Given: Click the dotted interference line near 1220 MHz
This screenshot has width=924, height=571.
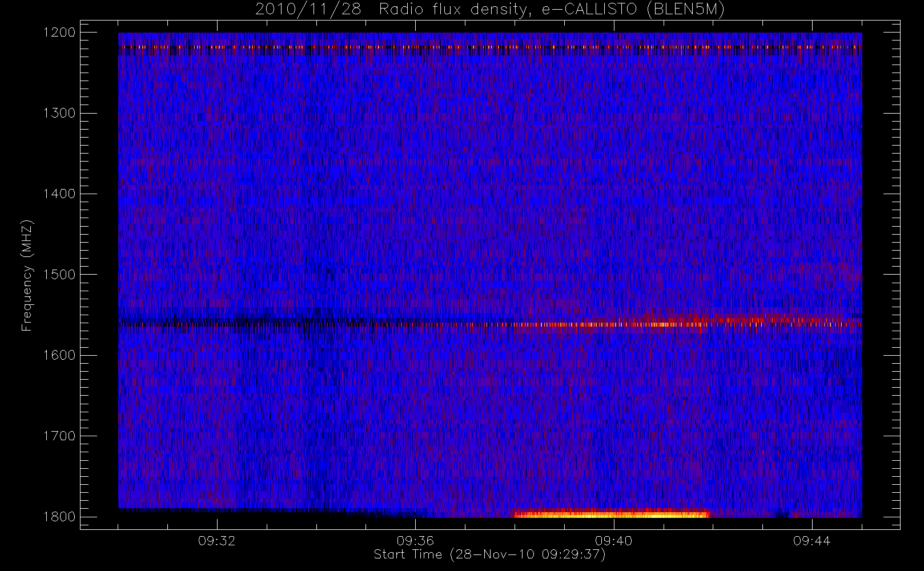Looking at the screenshot, I should click(x=490, y=47).
